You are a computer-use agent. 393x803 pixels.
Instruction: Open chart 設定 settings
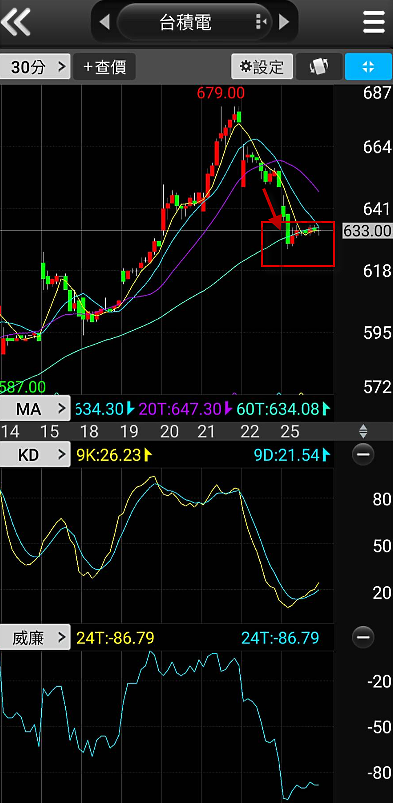(x=262, y=67)
